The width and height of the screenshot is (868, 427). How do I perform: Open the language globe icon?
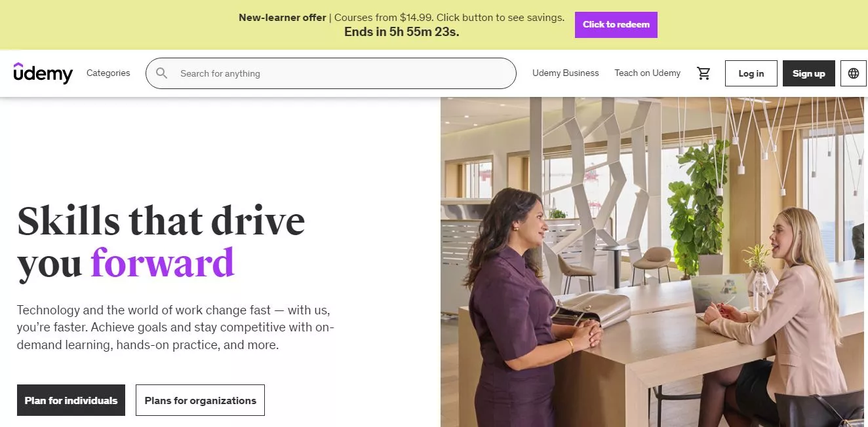pos(853,73)
